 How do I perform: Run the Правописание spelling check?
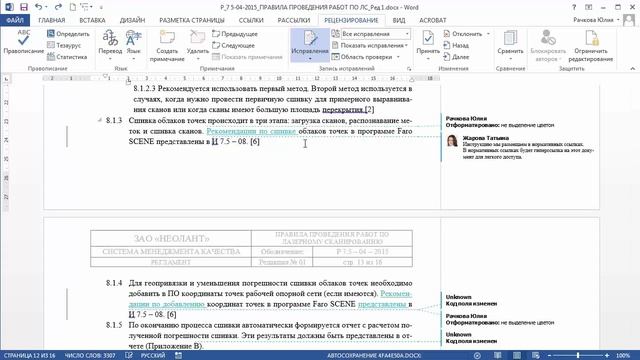23,42
